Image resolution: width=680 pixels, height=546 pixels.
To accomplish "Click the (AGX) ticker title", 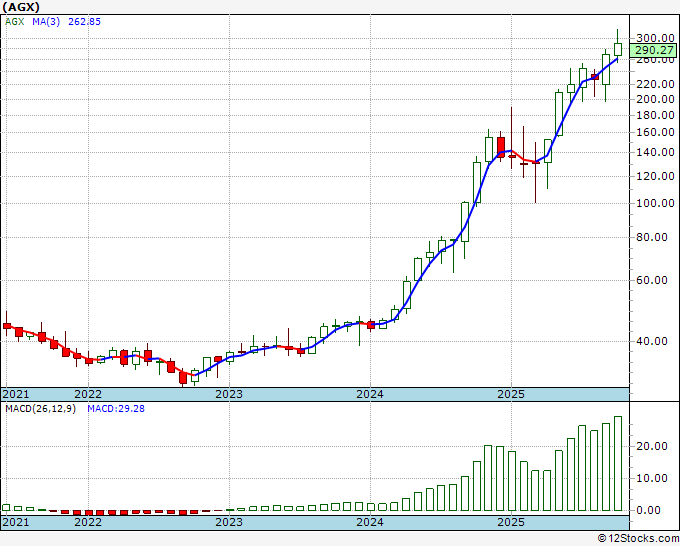I will click(24, 6).
